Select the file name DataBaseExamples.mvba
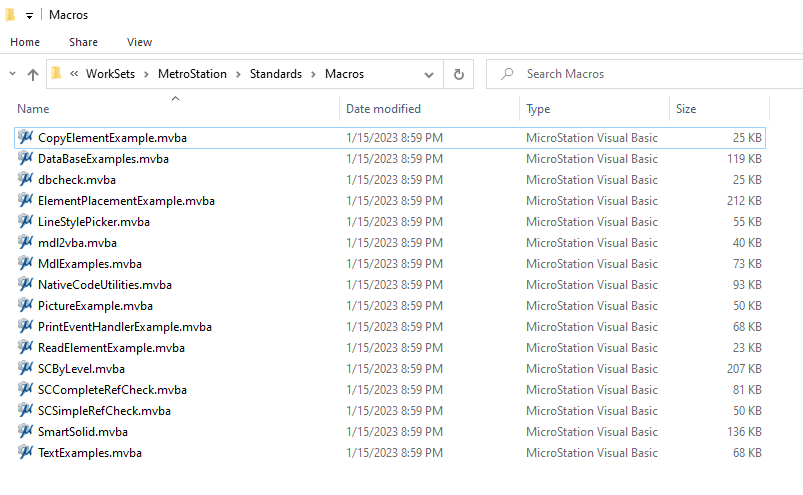Screen dimensions: 803x495 click(103, 159)
